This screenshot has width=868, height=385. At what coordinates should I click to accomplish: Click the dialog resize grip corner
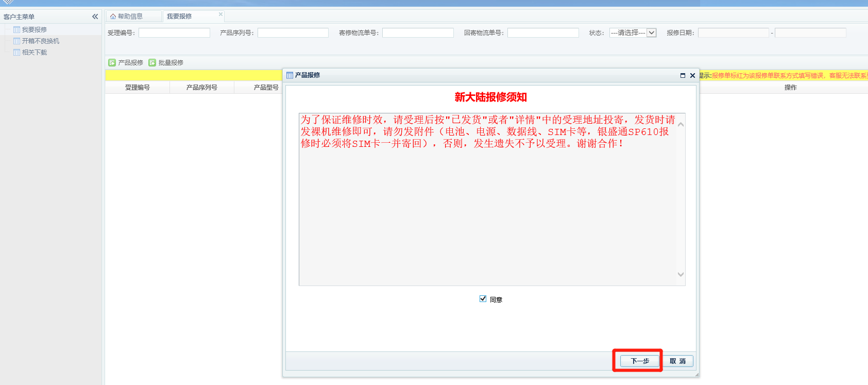(696, 375)
